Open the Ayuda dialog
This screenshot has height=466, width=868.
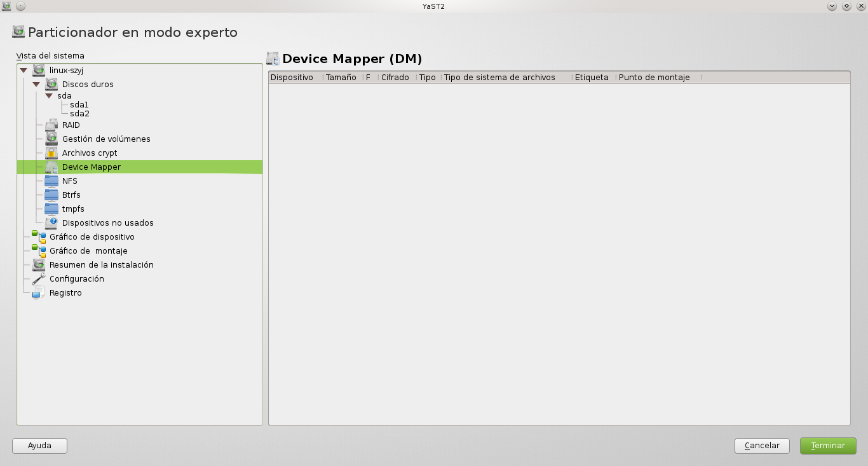(x=39, y=446)
